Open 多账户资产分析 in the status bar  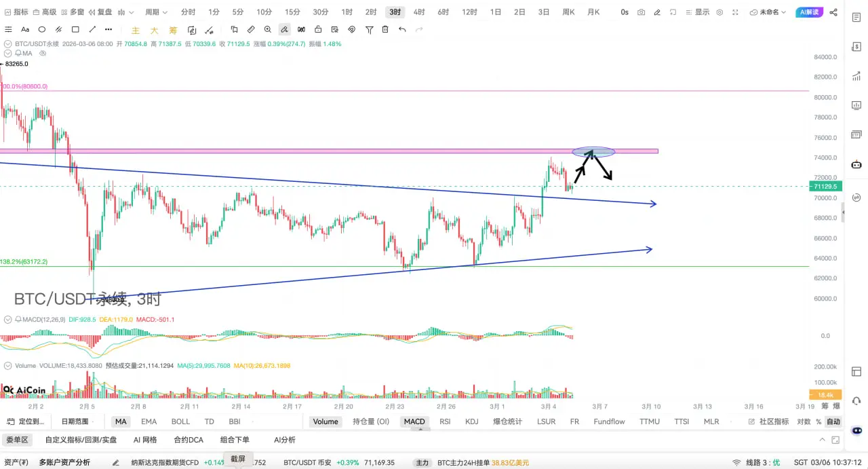point(64,462)
